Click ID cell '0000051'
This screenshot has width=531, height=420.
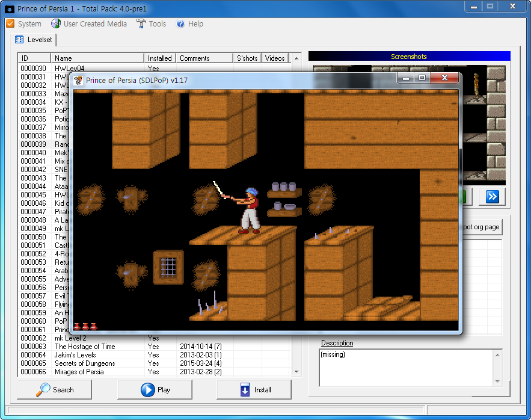[x=33, y=246]
